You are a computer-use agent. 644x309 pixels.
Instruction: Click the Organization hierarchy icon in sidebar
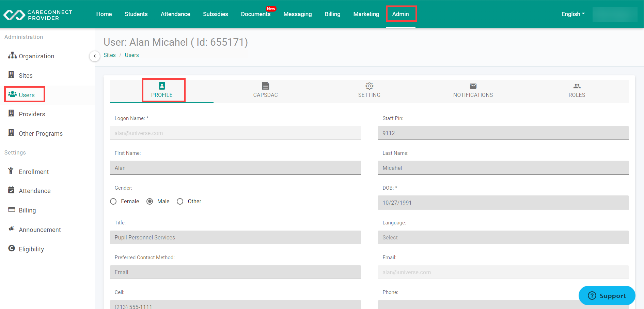click(12, 55)
